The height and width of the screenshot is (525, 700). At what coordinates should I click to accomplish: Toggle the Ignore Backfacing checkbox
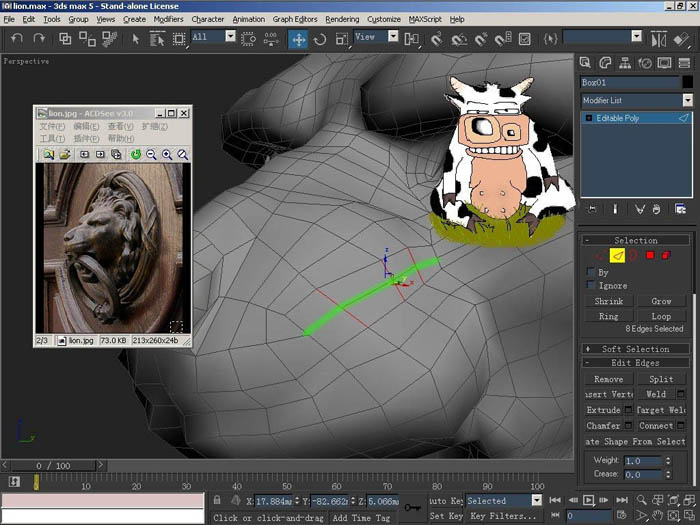coord(591,285)
